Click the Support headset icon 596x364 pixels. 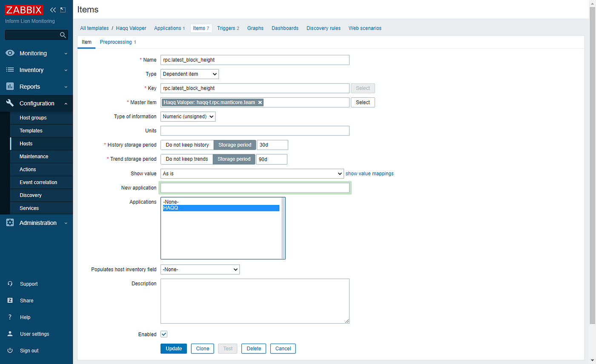[10, 284]
